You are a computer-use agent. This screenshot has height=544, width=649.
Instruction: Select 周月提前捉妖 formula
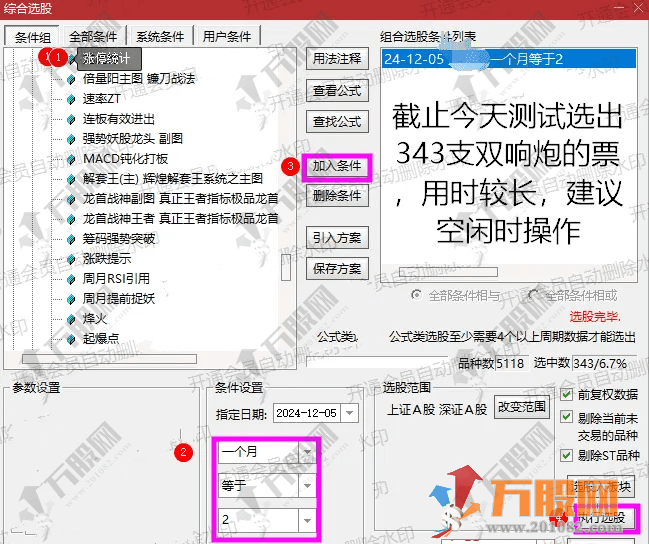(x=119, y=299)
